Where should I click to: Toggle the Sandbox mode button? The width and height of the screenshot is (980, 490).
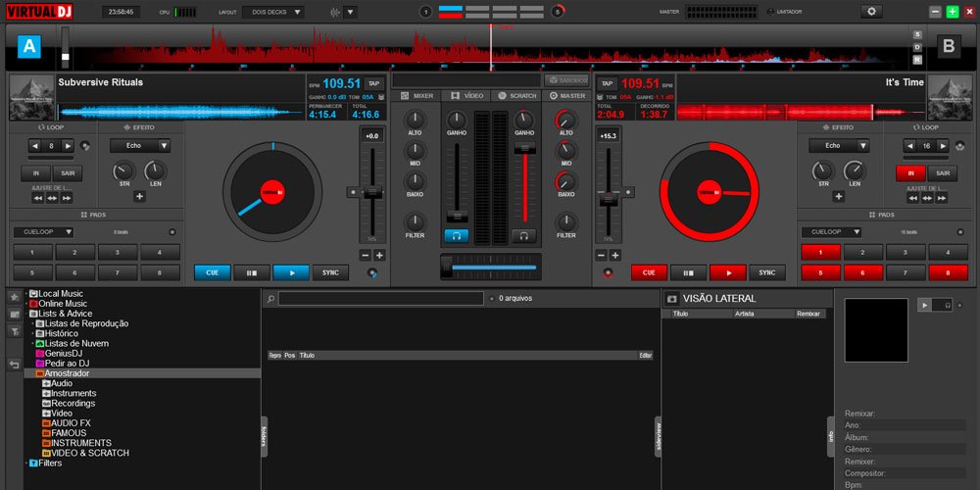click(x=566, y=80)
